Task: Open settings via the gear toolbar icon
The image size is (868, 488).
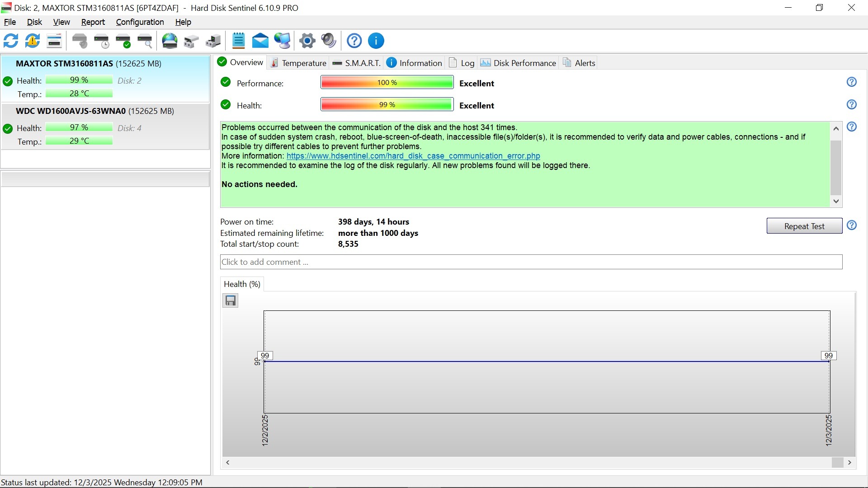Action: 307,41
